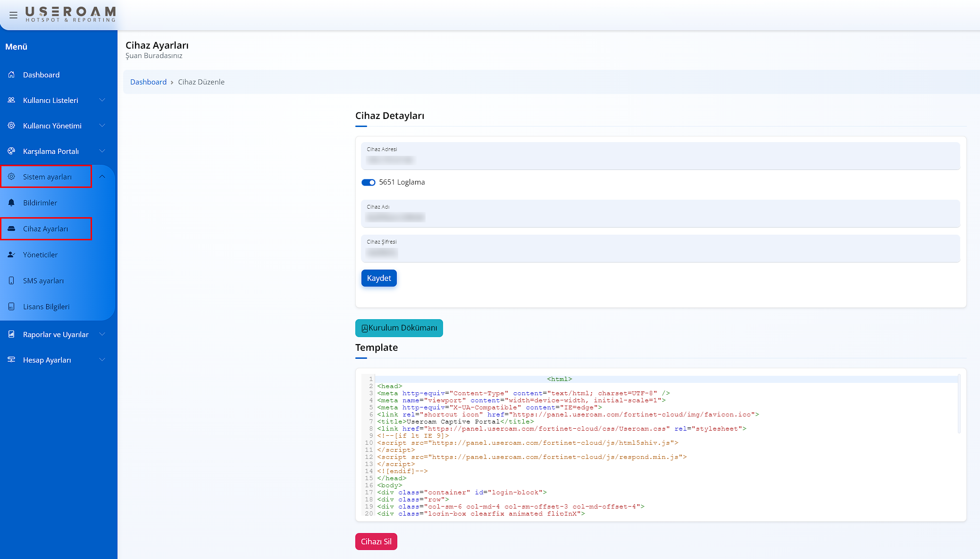Image resolution: width=980 pixels, height=559 pixels.
Task: Click the Yöneticiler user icon
Action: point(11,254)
